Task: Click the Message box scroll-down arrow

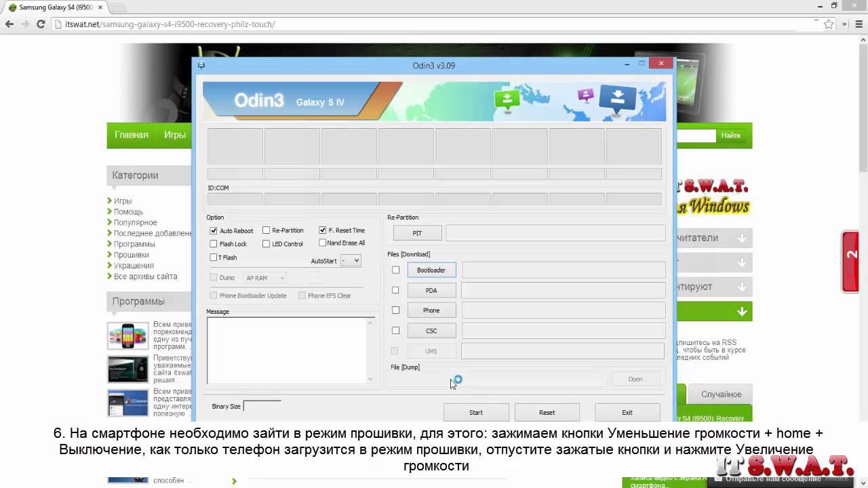Action: 370,379
